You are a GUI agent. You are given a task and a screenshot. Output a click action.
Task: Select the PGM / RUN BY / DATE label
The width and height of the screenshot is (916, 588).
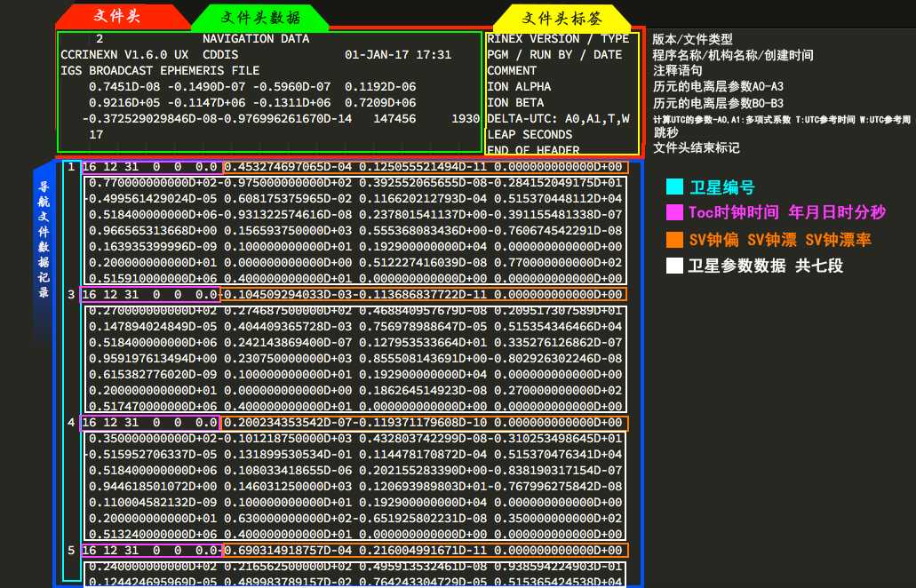pyautogui.click(x=554, y=54)
